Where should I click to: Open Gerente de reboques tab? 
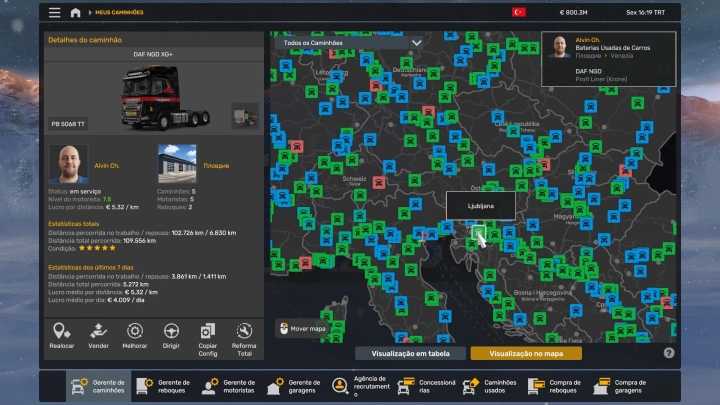(163, 386)
